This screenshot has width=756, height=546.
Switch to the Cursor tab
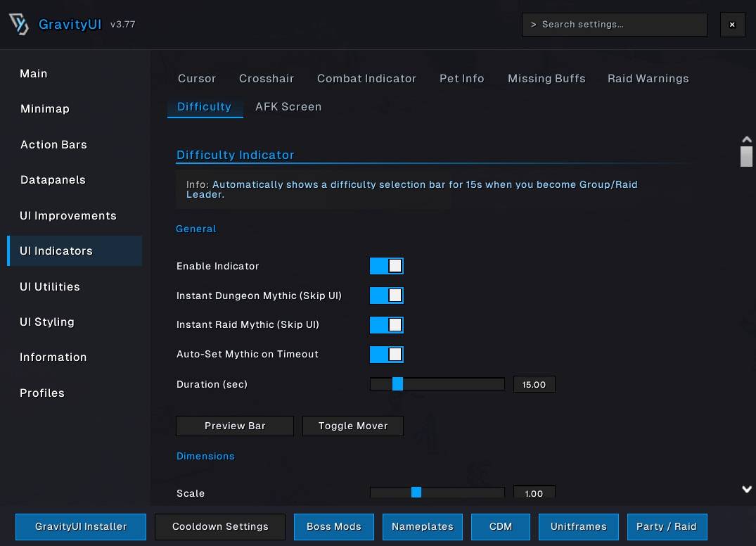[x=197, y=79]
